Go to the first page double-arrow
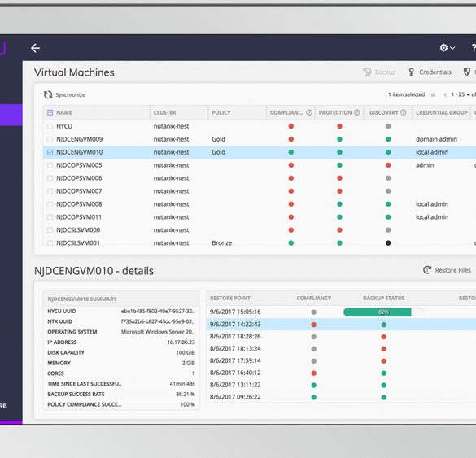476x458 pixels. pos(433,94)
